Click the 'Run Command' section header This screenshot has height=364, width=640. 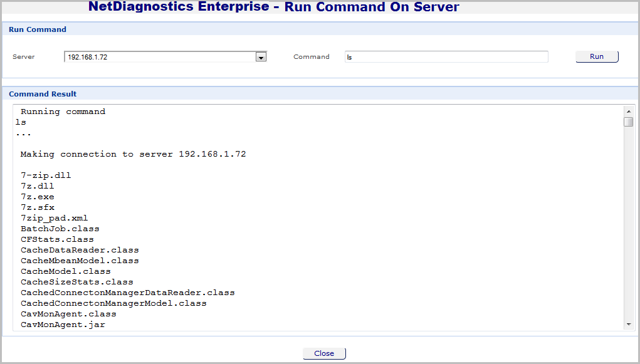[x=38, y=29]
